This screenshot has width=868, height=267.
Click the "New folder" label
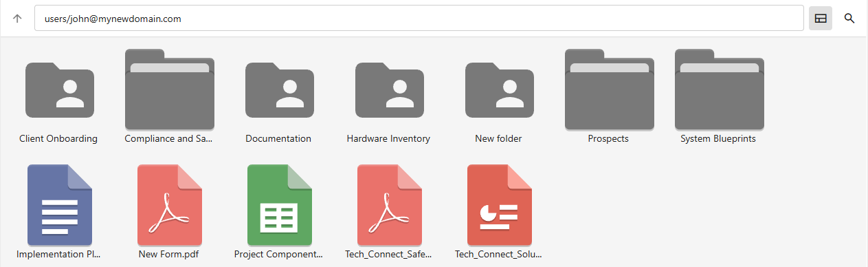(x=498, y=138)
